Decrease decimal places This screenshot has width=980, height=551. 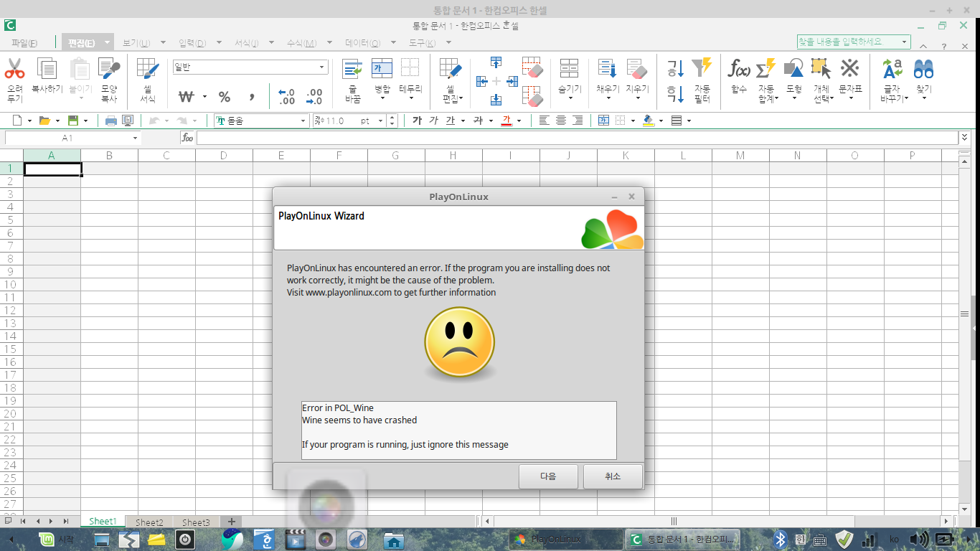tap(314, 97)
